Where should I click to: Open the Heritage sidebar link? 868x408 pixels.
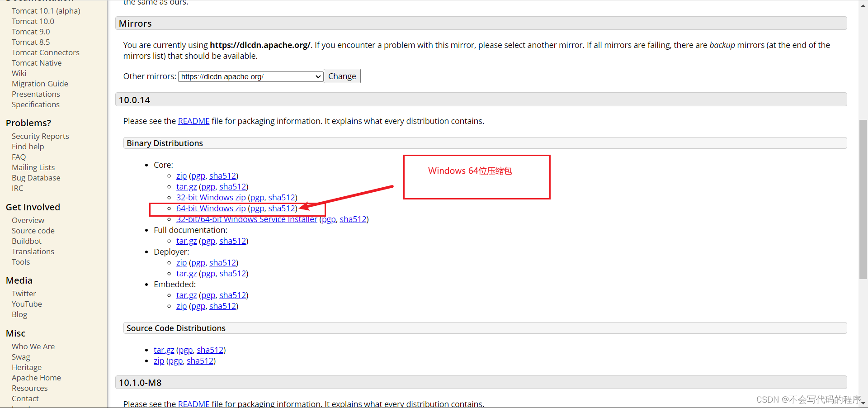click(27, 367)
